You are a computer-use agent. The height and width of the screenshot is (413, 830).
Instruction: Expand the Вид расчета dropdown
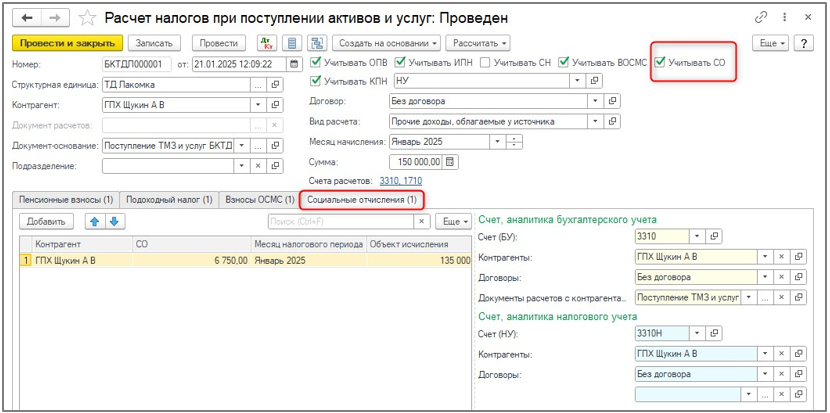[596, 121]
